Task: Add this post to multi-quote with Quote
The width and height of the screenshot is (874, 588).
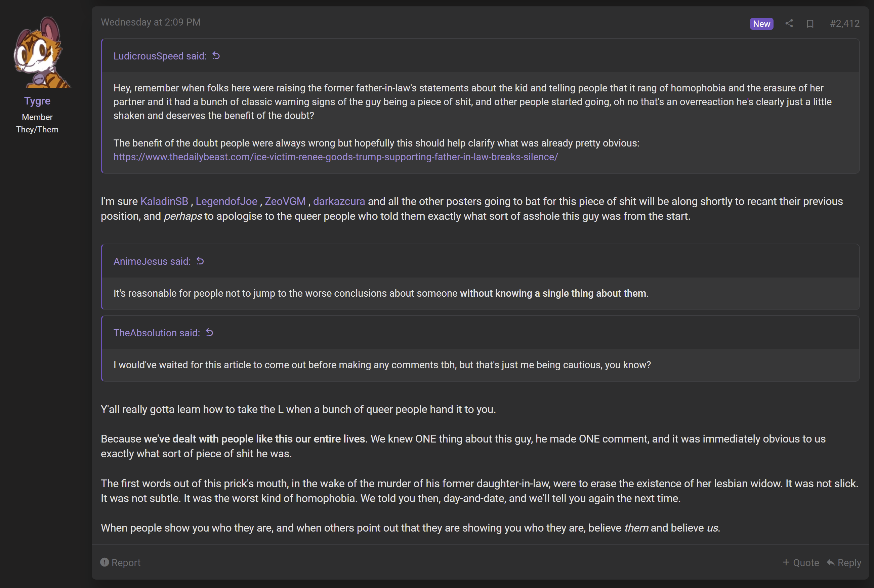Action: tap(800, 562)
